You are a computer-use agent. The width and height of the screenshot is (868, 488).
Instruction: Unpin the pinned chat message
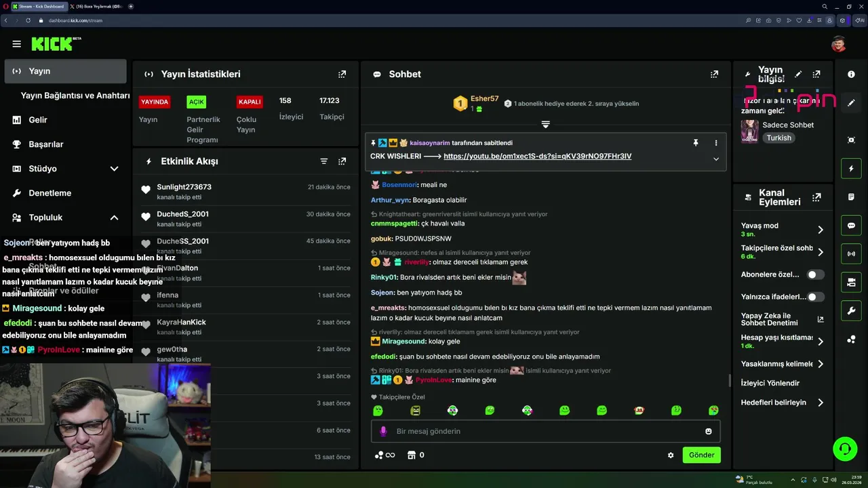695,143
